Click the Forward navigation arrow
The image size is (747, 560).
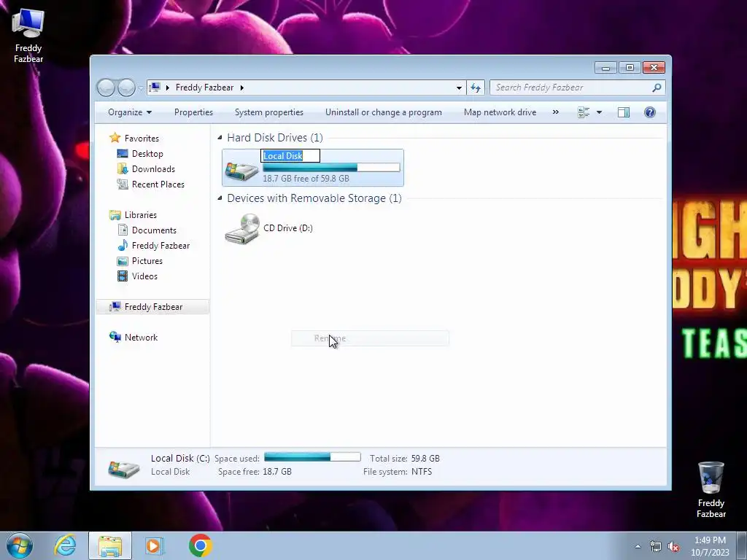tap(126, 87)
